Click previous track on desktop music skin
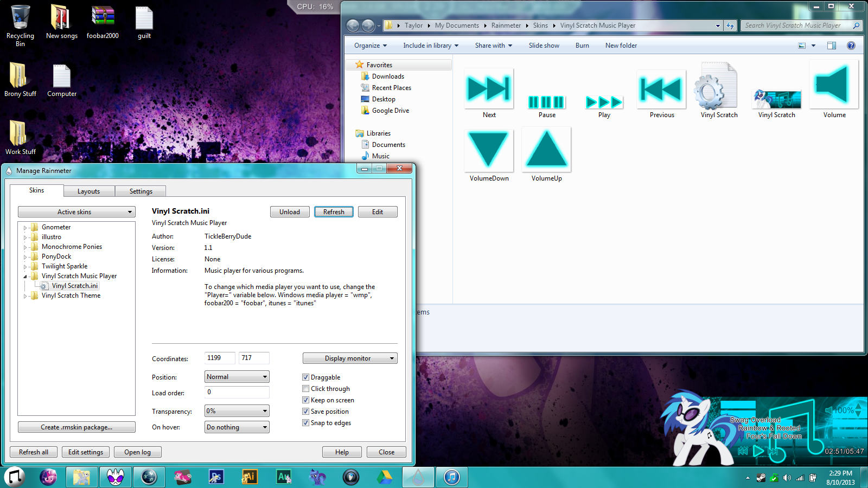 743,451
